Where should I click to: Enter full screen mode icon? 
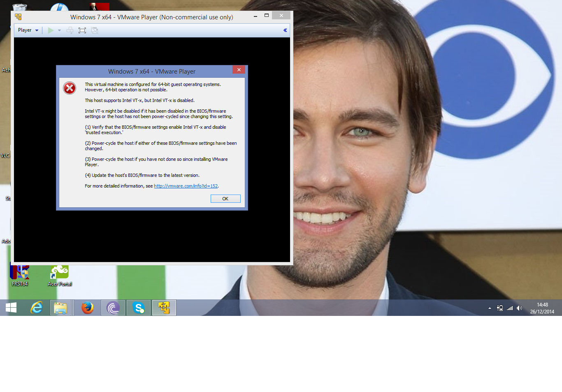click(x=82, y=30)
